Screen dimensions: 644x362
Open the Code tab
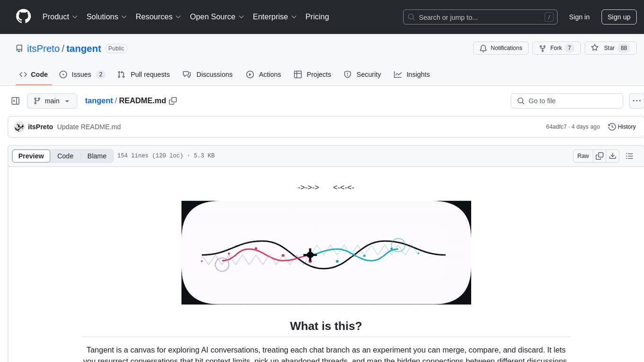tap(33, 74)
